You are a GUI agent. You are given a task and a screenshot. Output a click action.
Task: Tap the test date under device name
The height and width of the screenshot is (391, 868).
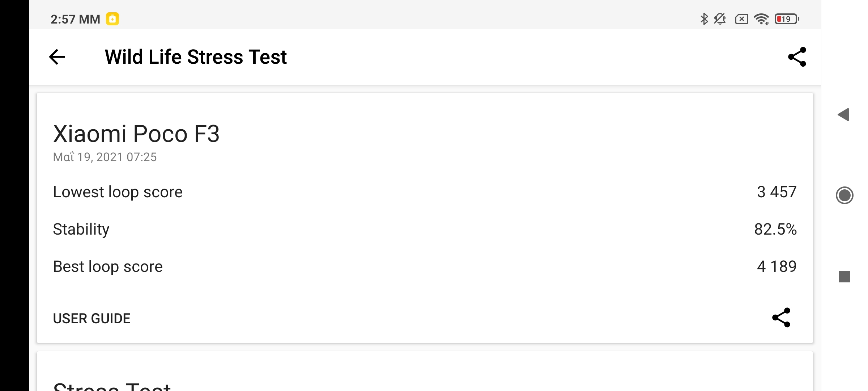pos(105,157)
